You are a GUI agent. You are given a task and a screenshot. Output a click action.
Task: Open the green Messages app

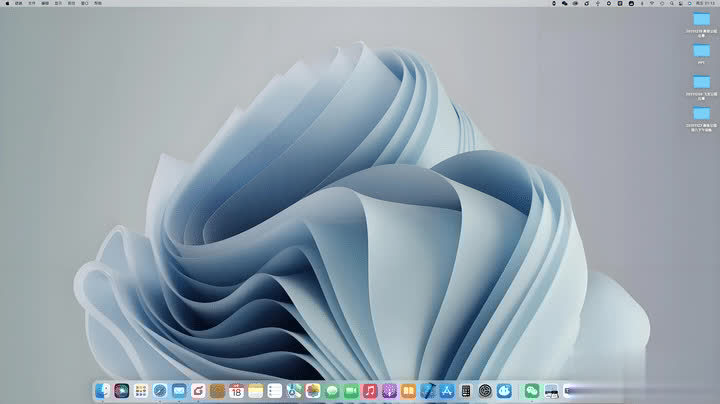pos(332,391)
